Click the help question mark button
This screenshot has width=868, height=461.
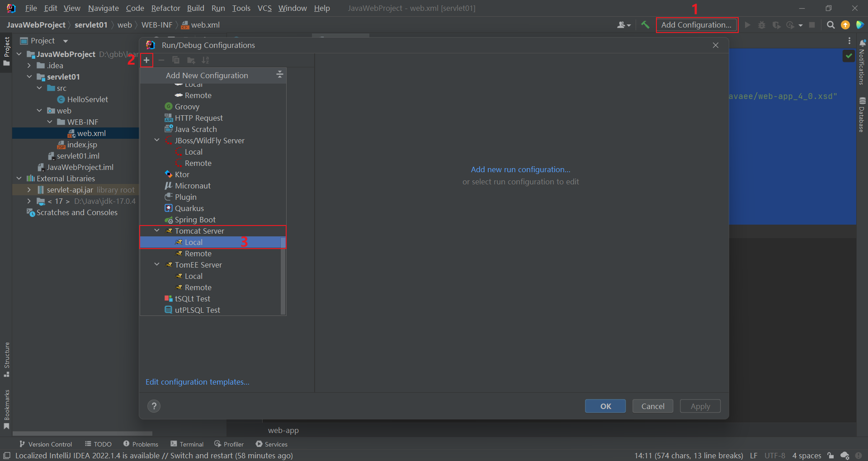[x=154, y=406]
